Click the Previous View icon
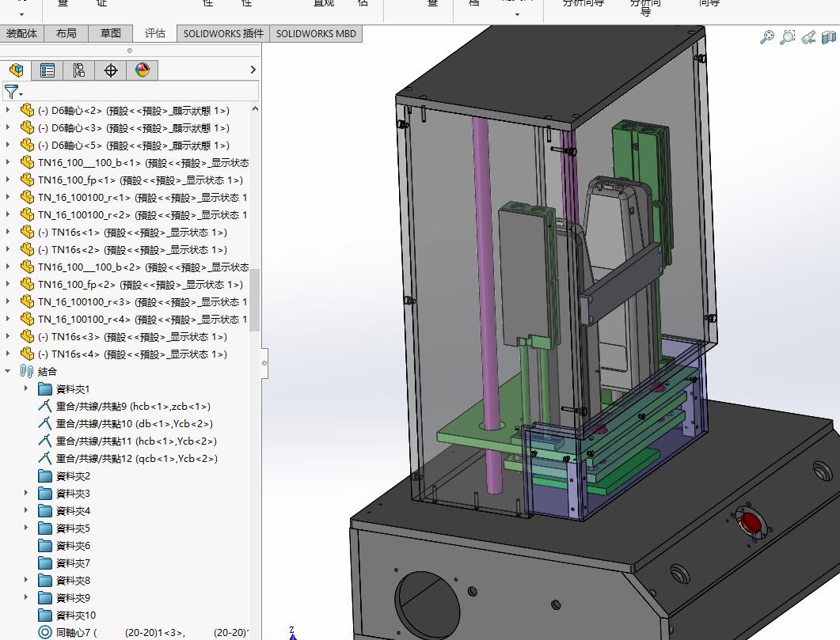The height and width of the screenshot is (640, 840). [x=808, y=37]
